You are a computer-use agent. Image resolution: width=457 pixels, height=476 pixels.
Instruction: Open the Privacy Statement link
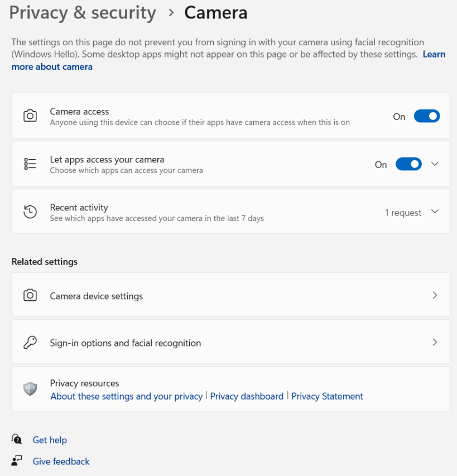[x=327, y=396]
